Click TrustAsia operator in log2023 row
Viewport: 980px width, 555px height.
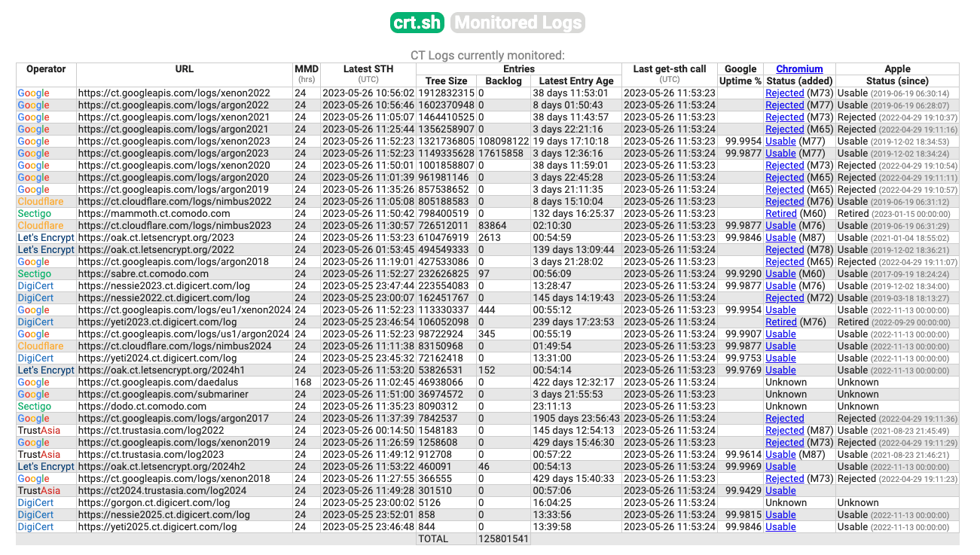pos(39,454)
